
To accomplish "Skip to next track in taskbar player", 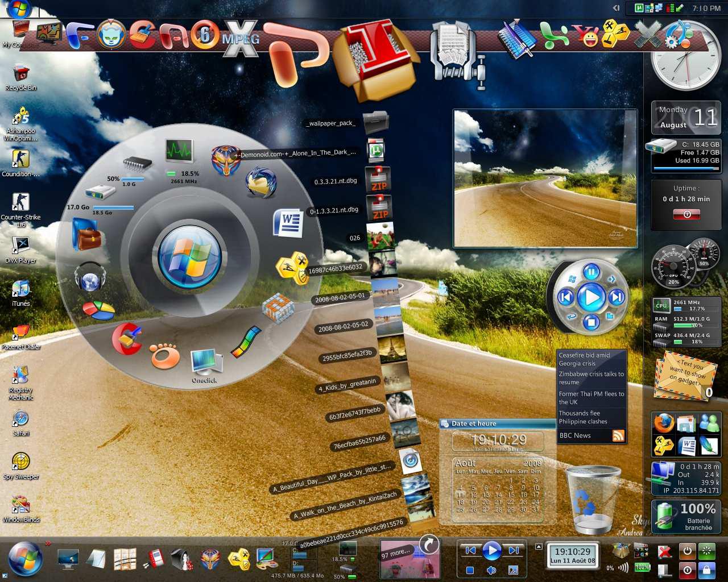I will pos(514,550).
